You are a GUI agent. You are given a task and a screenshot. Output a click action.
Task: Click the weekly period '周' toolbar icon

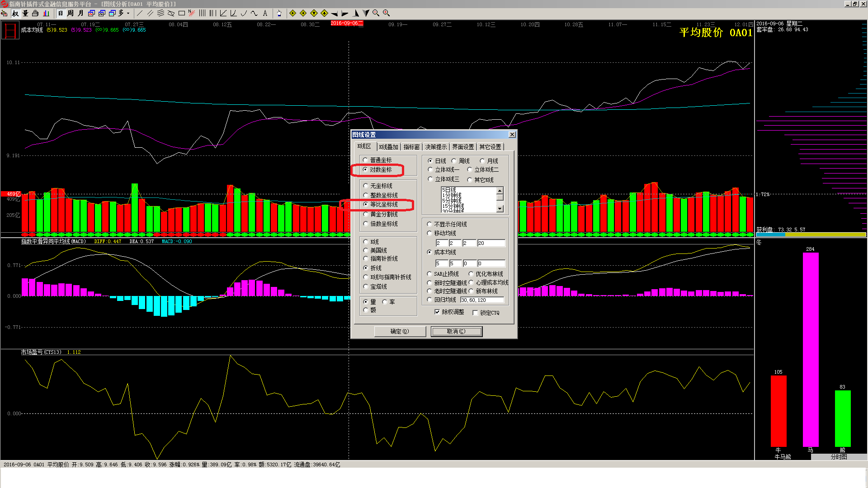click(71, 13)
